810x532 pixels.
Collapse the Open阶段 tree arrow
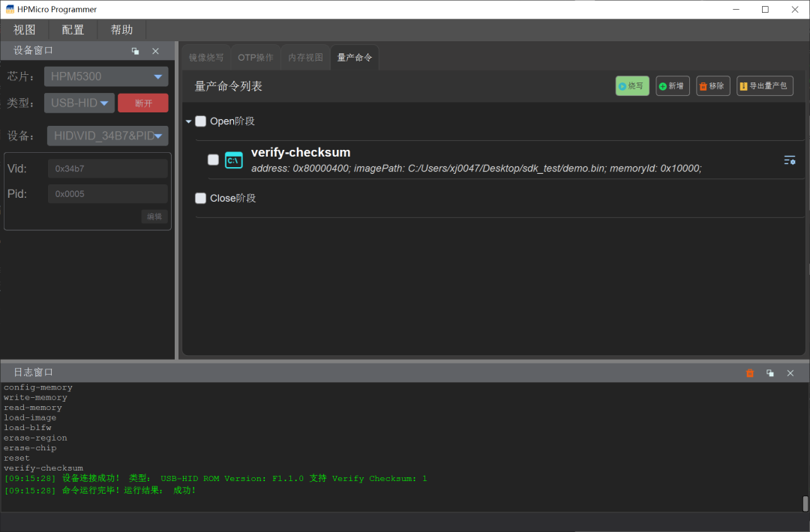[x=188, y=122]
